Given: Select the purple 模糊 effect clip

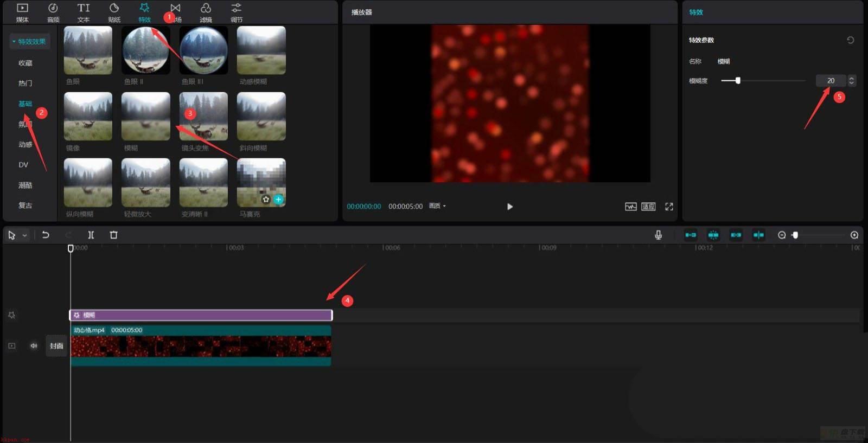Looking at the screenshot, I should [x=201, y=315].
